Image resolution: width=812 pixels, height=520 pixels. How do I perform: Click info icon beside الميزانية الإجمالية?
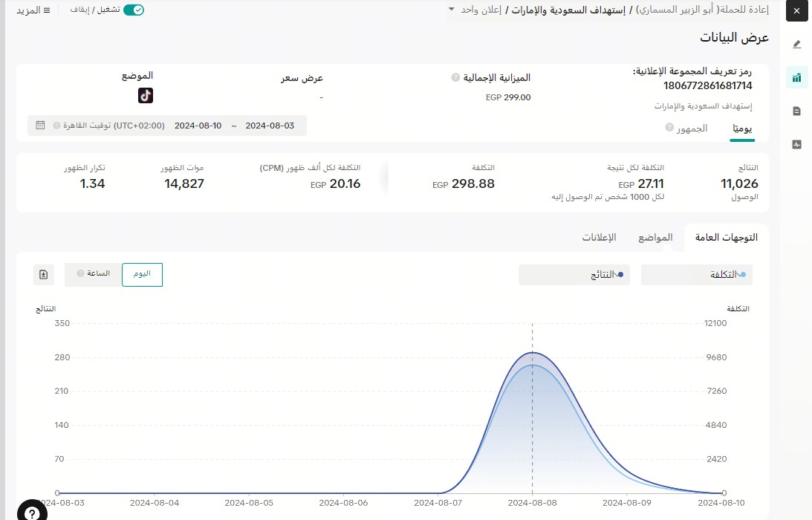tap(455, 77)
